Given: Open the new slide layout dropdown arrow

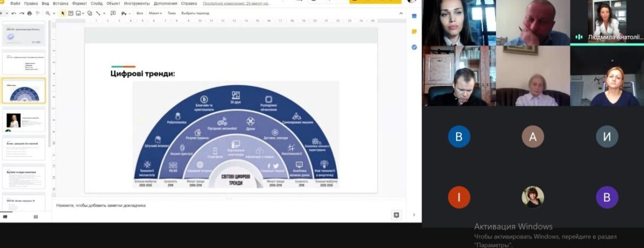Looking at the screenshot, I should (7, 13).
